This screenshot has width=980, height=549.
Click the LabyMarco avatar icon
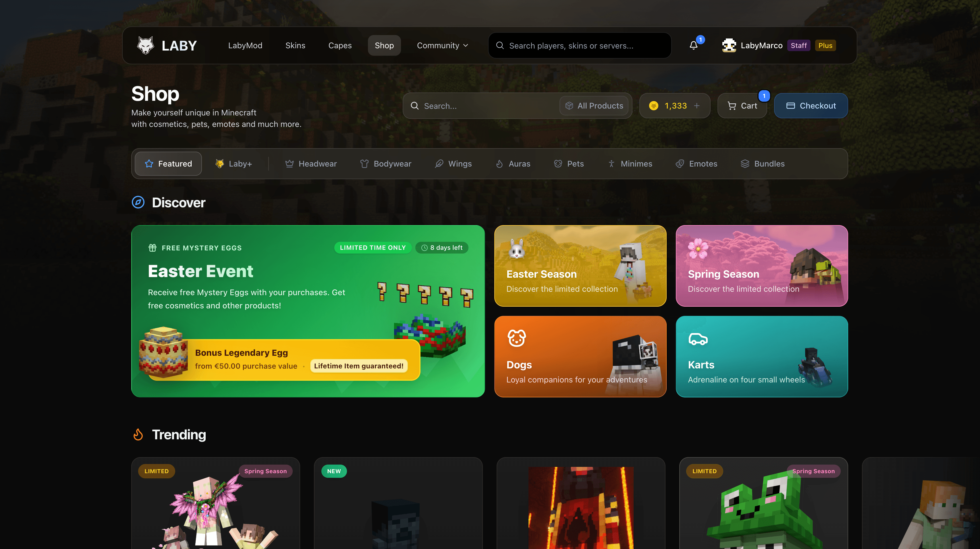[x=729, y=46]
